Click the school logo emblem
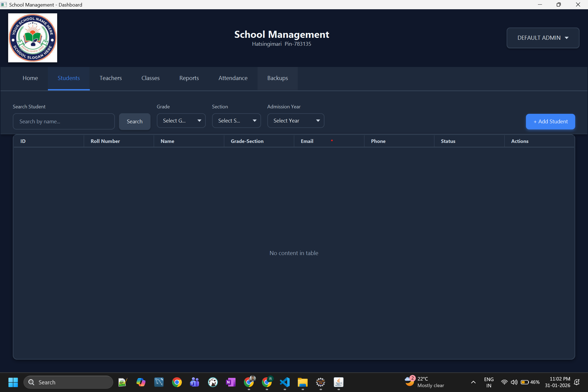 pos(32,38)
